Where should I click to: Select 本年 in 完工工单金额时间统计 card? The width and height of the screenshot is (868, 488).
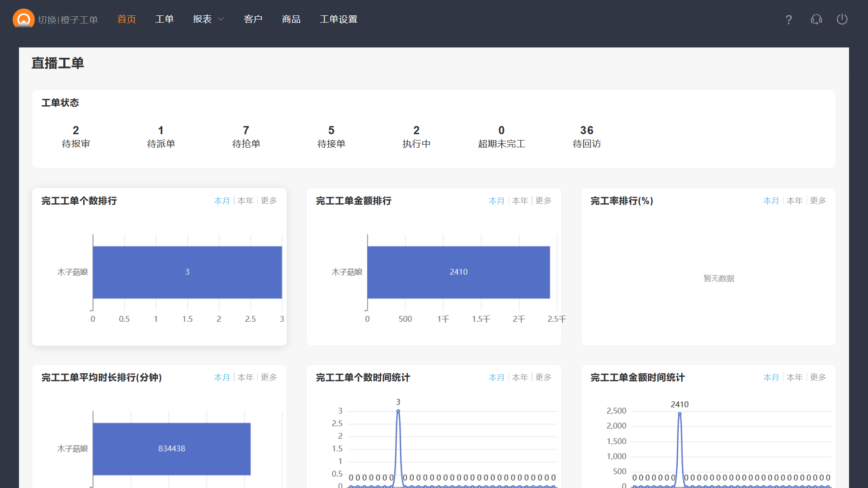tap(795, 377)
